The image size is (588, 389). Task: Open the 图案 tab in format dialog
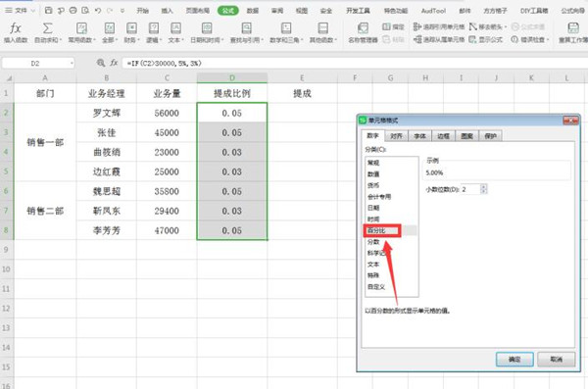click(x=466, y=136)
